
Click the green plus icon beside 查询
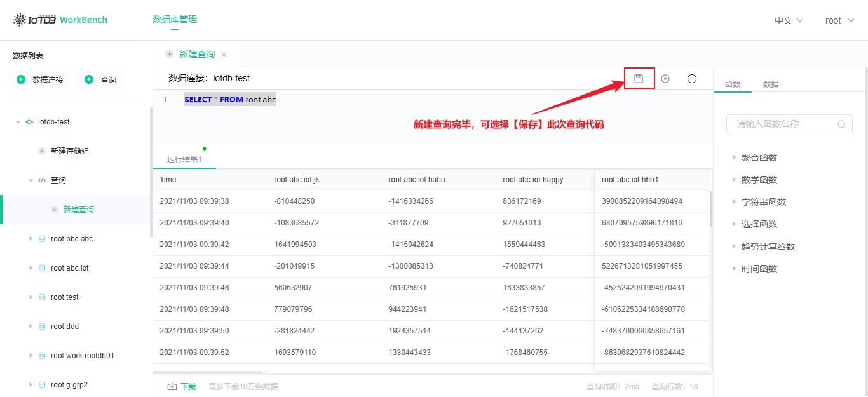[x=88, y=79]
